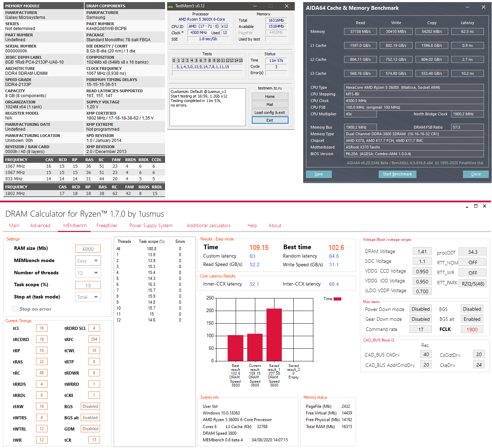Click the CAD_BUS ClkDrv value 40
This screenshot has height=448, width=492.
(426, 354)
